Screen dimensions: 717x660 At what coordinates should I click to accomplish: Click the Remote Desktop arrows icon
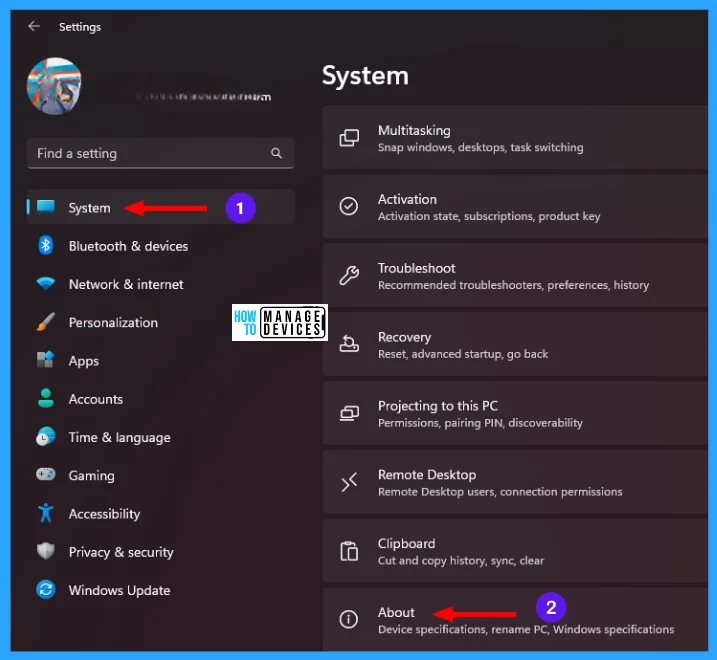[x=349, y=482]
